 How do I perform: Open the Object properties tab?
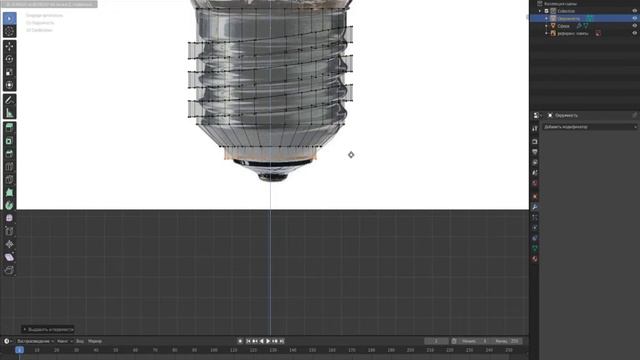[x=535, y=197]
